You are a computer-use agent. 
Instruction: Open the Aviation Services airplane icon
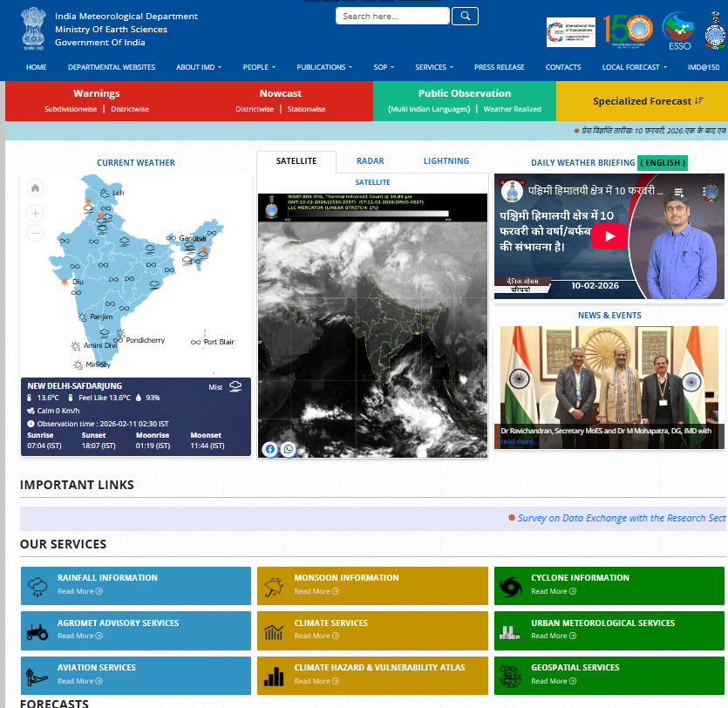37,676
